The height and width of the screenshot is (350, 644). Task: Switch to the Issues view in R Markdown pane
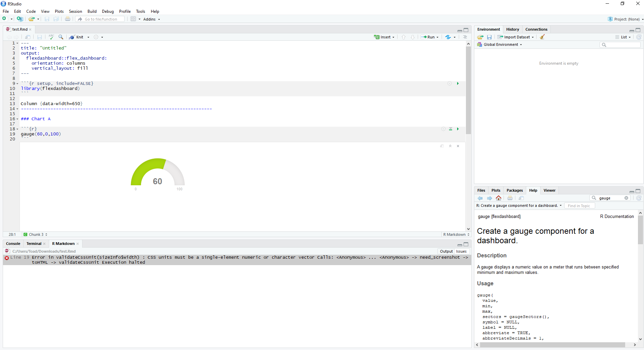[461, 251]
